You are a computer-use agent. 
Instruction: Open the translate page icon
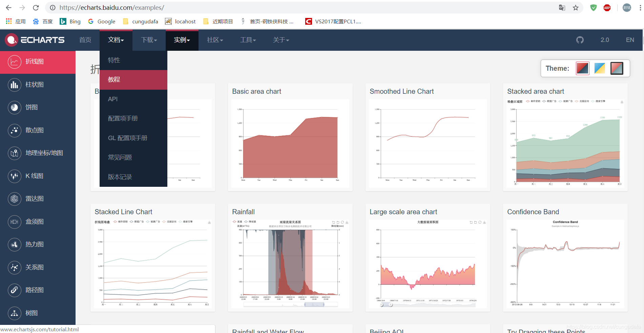coord(562,7)
